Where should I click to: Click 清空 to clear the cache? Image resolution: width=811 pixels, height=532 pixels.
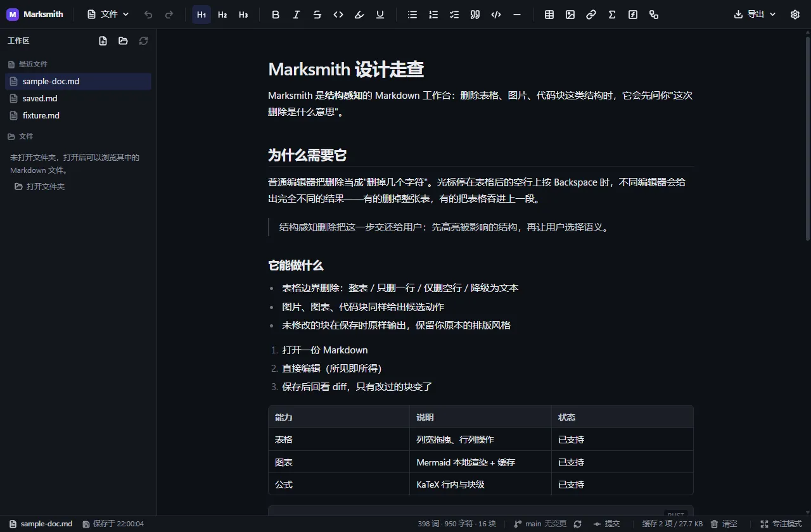click(724, 524)
